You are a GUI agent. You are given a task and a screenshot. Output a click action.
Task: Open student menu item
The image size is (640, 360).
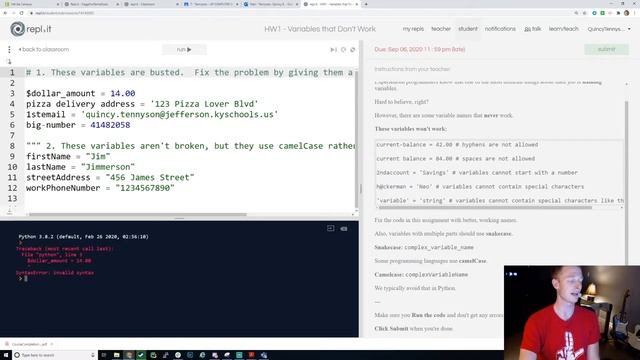(468, 29)
